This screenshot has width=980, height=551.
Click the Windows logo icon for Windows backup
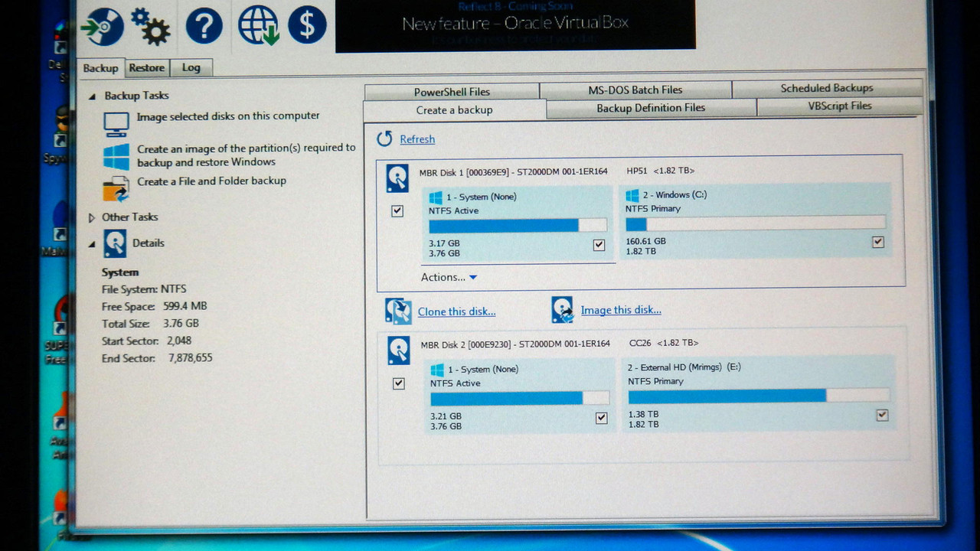(116, 156)
